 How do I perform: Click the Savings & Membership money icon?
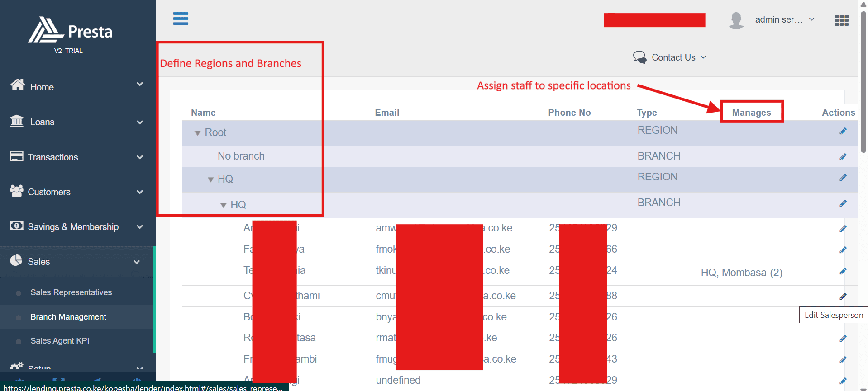[17, 226]
